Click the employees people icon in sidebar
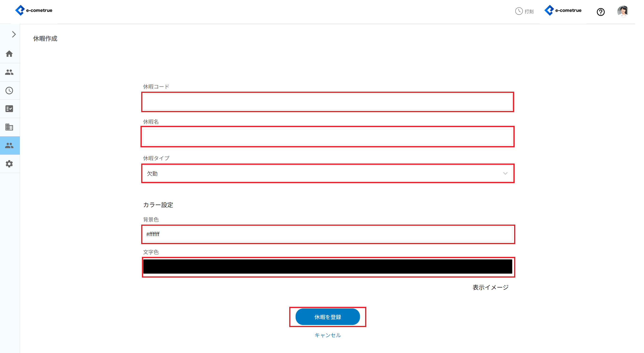Image resolution: width=644 pixels, height=353 pixels. (x=9, y=72)
